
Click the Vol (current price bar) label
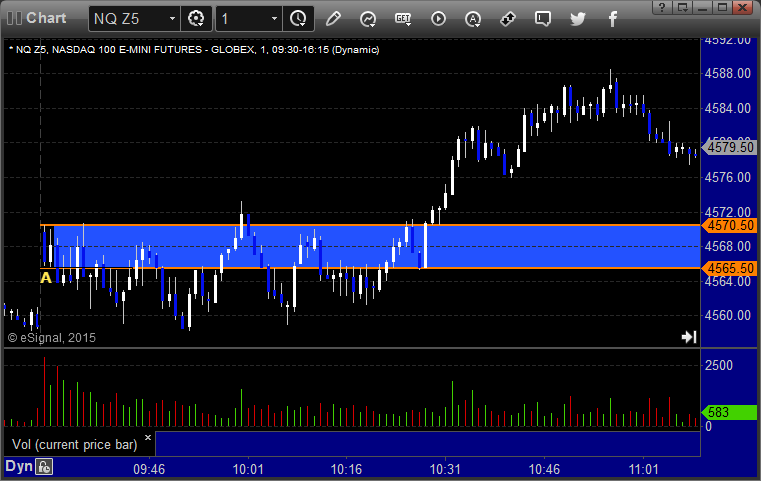(75, 445)
